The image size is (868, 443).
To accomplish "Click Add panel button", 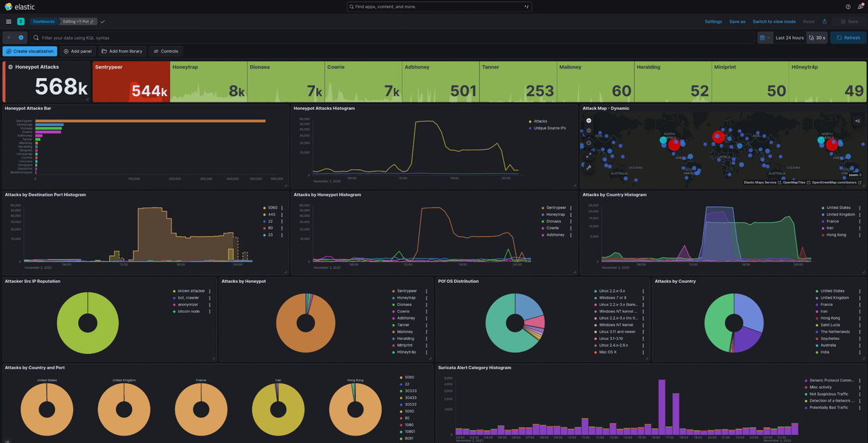I will tap(77, 52).
